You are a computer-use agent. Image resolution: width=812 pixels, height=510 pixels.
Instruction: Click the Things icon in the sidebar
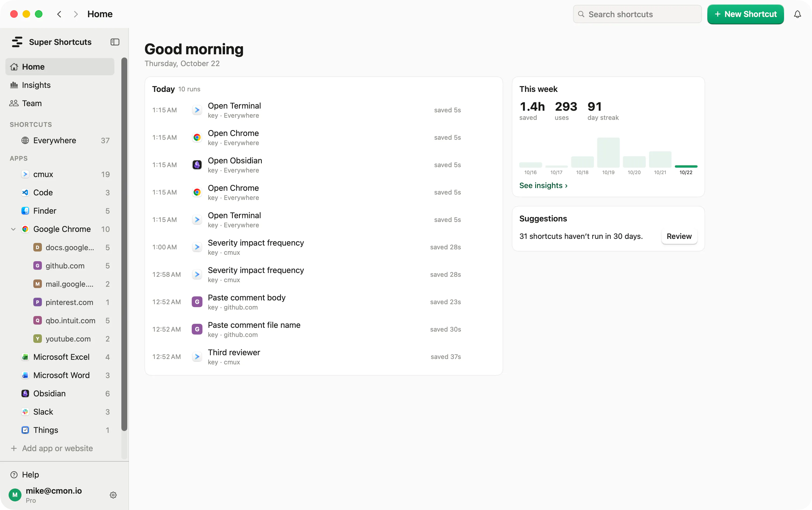(25, 430)
